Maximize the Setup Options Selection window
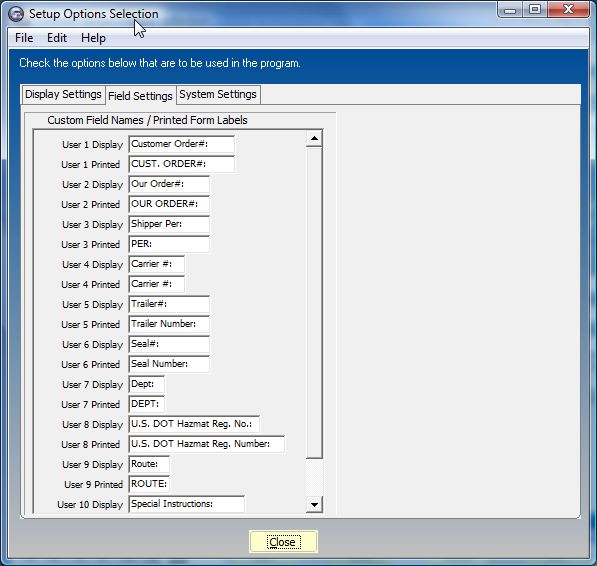The height and width of the screenshot is (566, 597). [x=535, y=9]
